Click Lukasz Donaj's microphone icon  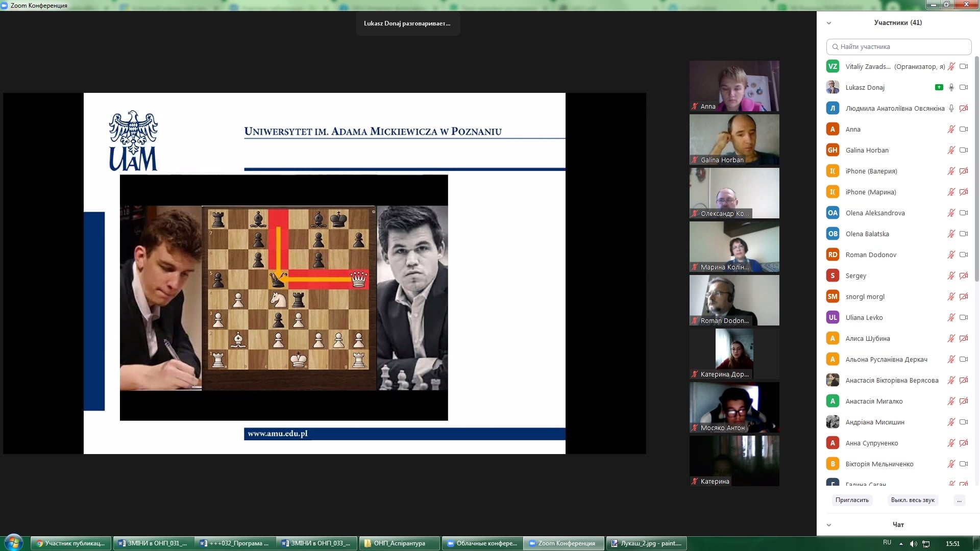tap(951, 87)
